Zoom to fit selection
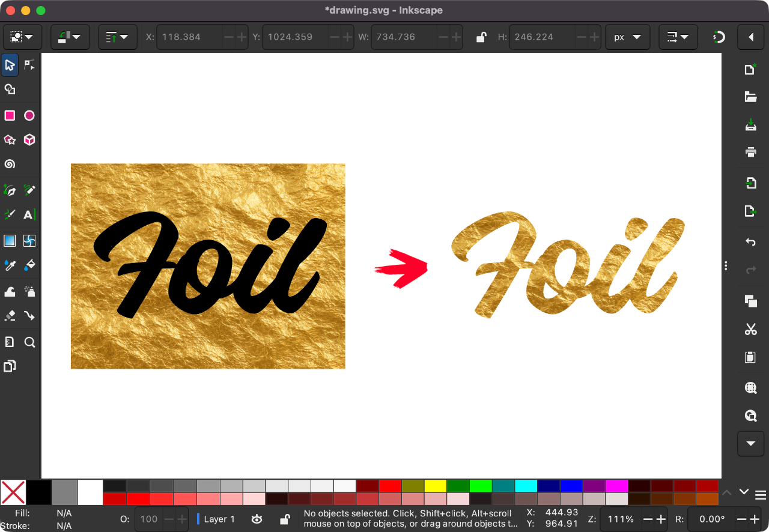769x532 pixels. click(x=750, y=388)
